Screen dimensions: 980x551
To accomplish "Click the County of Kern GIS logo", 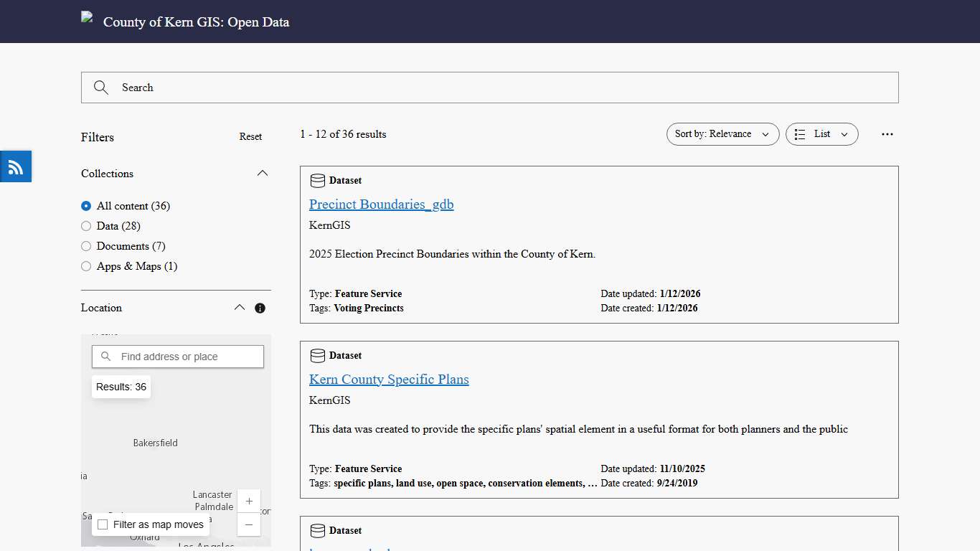I will click(x=87, y=17).
